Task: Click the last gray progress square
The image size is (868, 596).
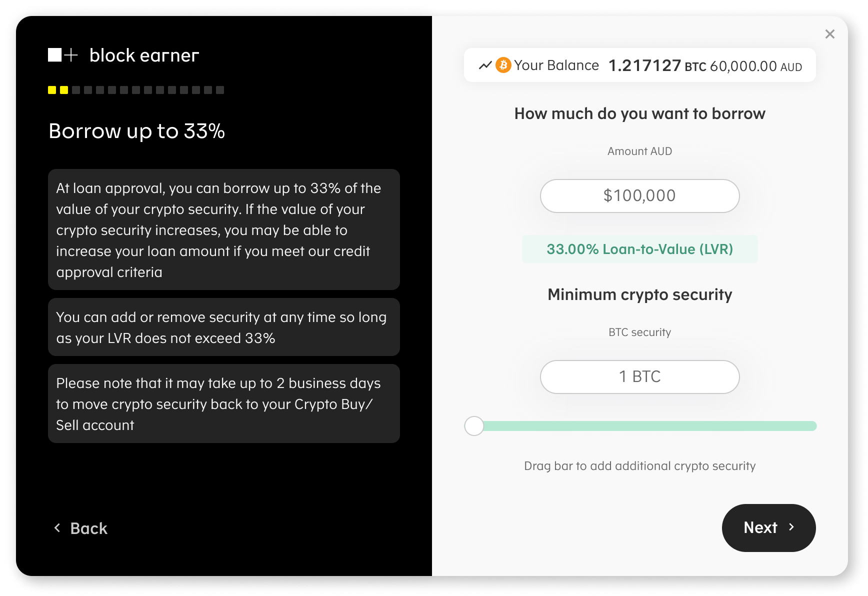Action: (x=220, y=90)
